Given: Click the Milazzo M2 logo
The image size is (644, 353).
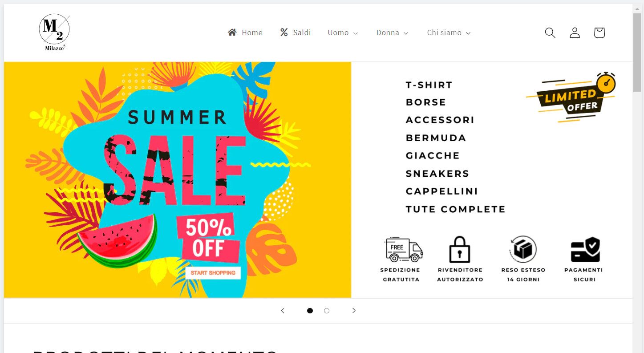Looking at the screenshot, I should 54,32.
